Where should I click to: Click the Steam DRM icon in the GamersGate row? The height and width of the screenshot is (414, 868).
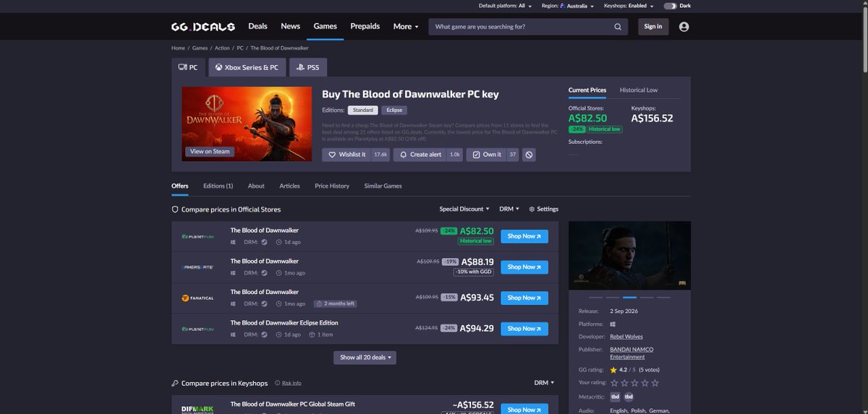click(x=264, y=273)
